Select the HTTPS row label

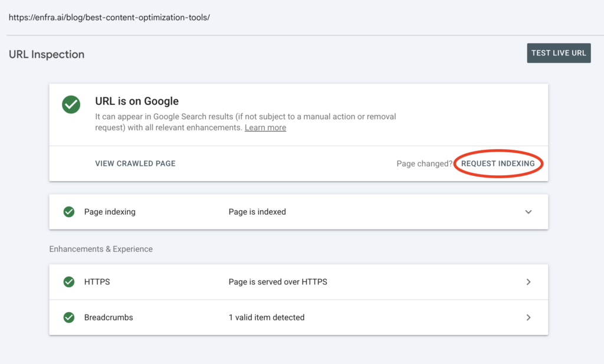[x=97, y=282]
